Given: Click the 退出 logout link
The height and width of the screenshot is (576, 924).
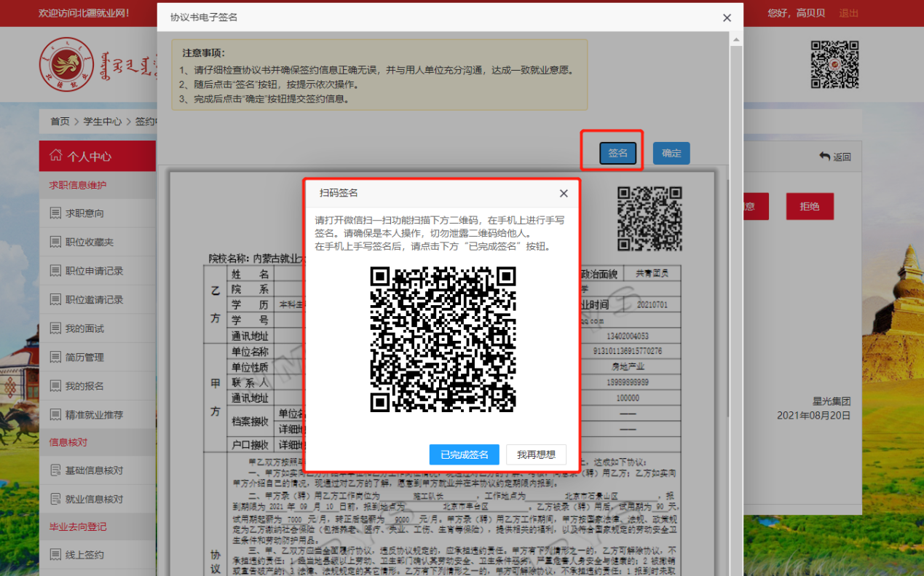Looking at the screenshot, I should tap(848, 13).
